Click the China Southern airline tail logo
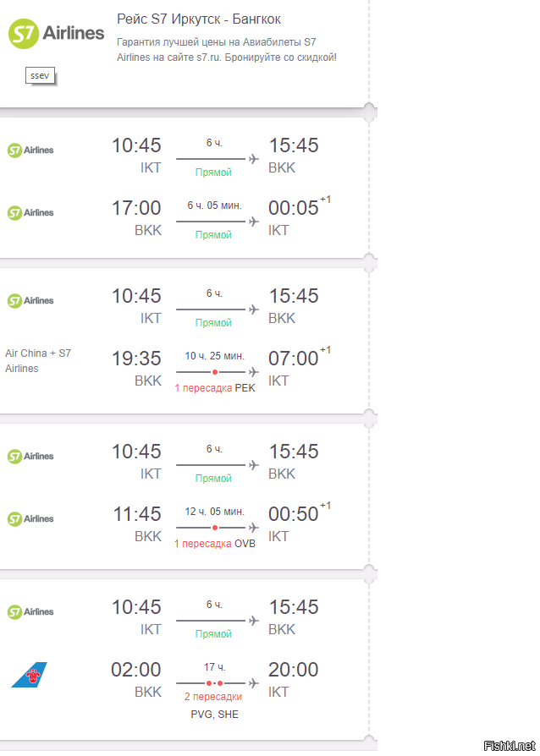The image size is (540, 756). [29, 675]
